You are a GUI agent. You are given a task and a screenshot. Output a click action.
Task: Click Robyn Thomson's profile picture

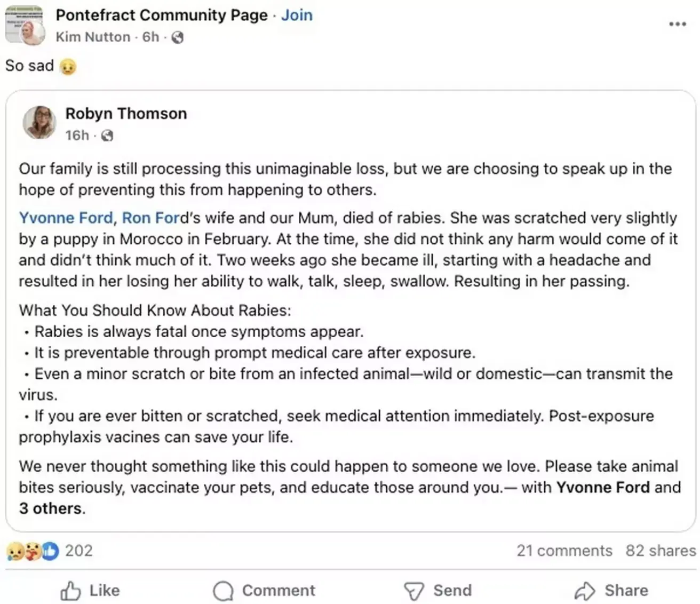39,122
